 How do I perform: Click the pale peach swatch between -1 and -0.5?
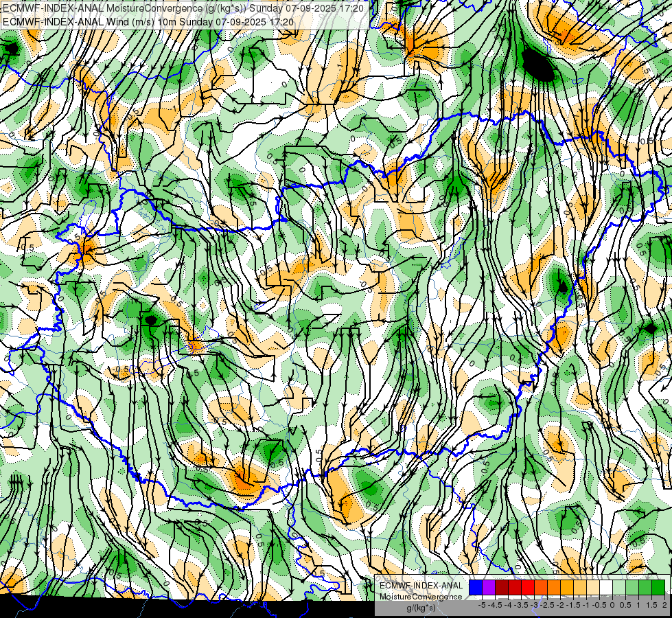click(x=593, y=588)
